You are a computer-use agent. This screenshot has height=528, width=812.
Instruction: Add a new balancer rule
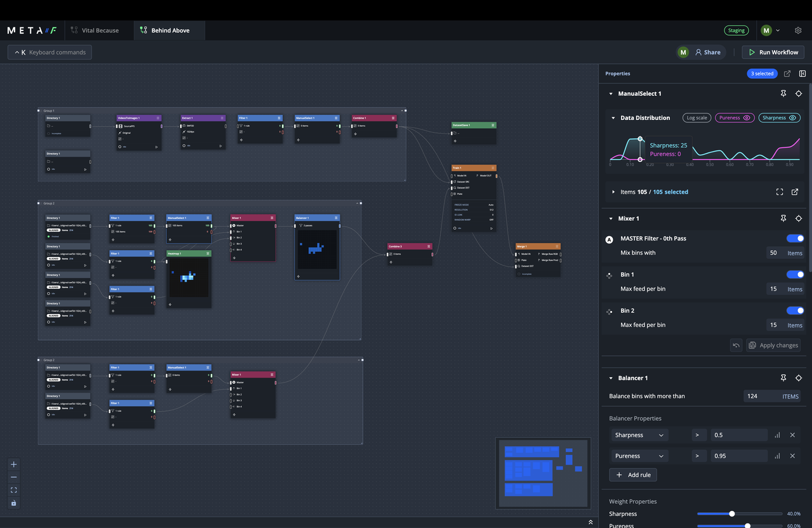[633, 475]
